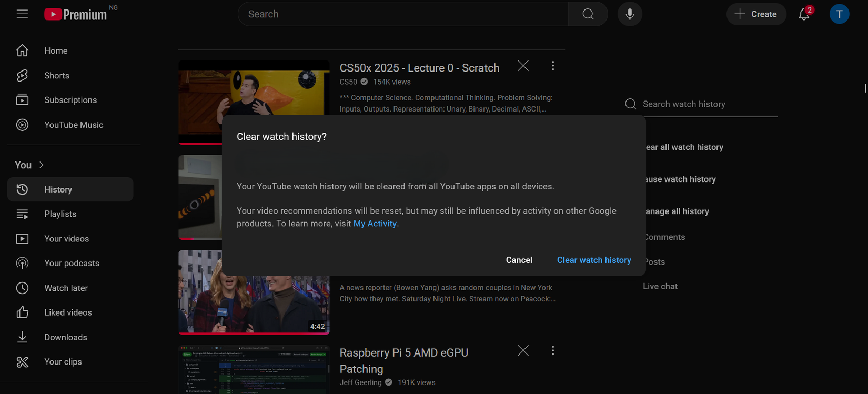
Task: Click the main Search field
Action: pyautogui.click(x=403, y=14)
